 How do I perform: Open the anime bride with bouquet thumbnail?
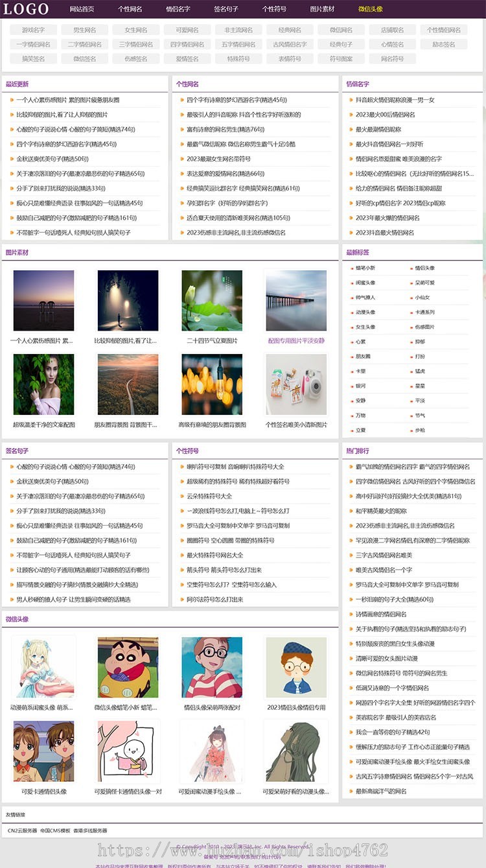(212, 751)
